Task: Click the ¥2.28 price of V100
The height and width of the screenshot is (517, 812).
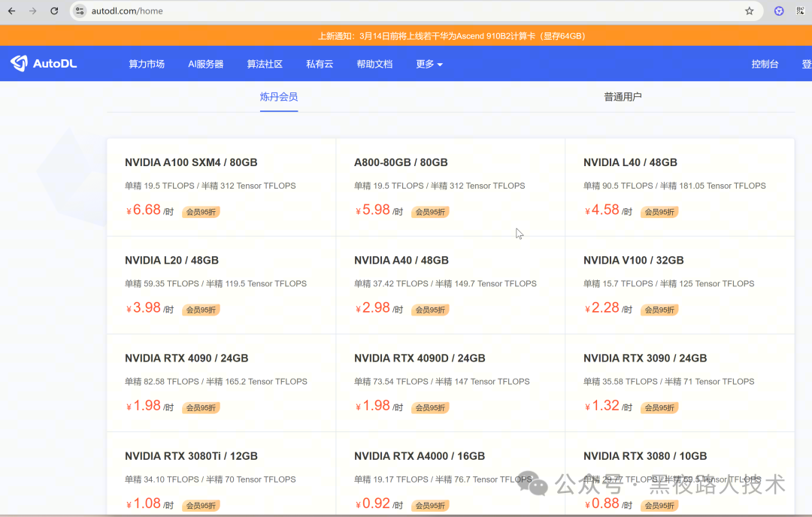Action: point(602,308)
